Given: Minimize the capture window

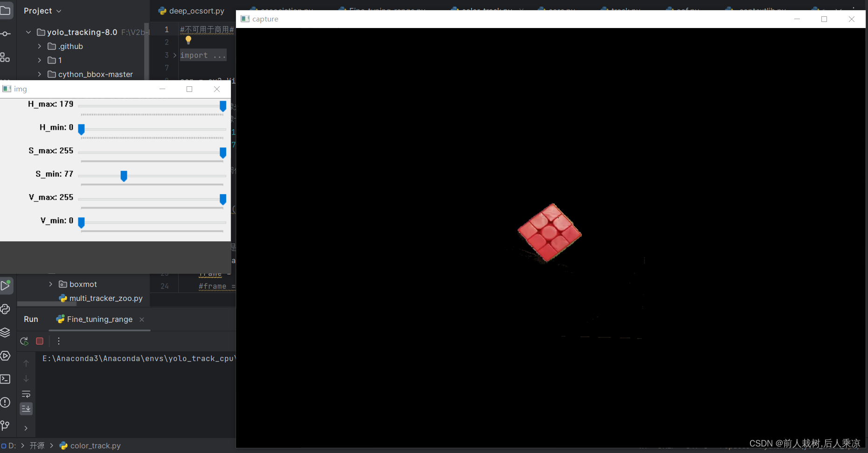Looking at the screenshot, I should (x=797, y=19).
